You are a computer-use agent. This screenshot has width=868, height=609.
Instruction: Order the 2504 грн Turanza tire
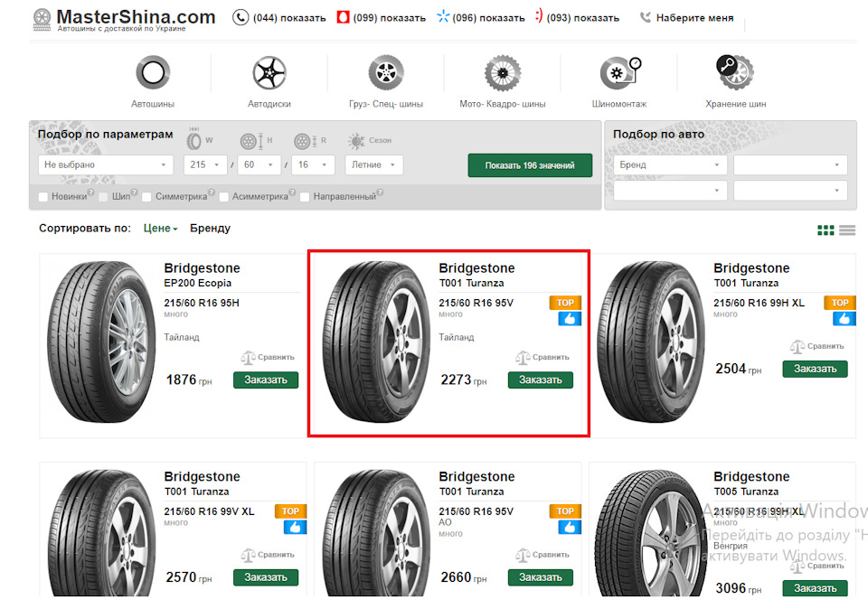tap(815, 369)
